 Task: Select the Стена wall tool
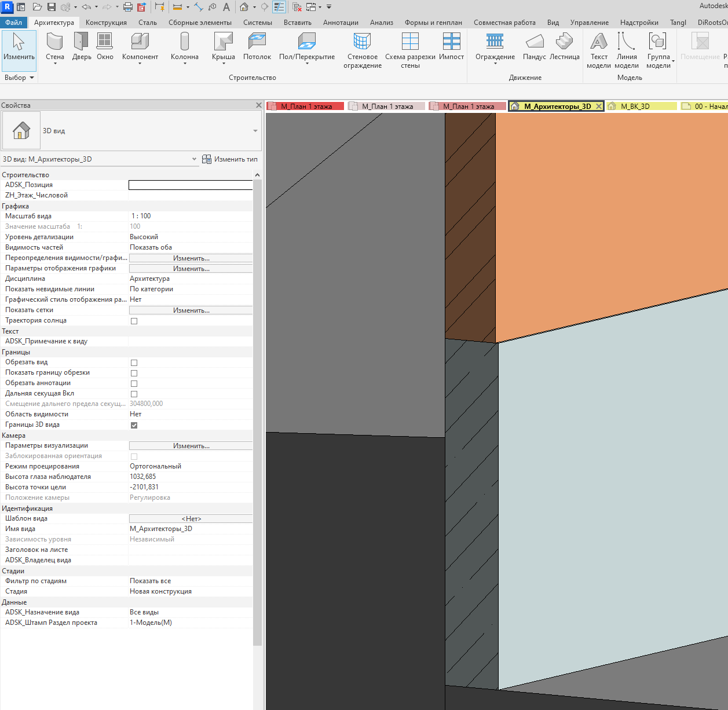pyautogui.click(x=55, y=47)
